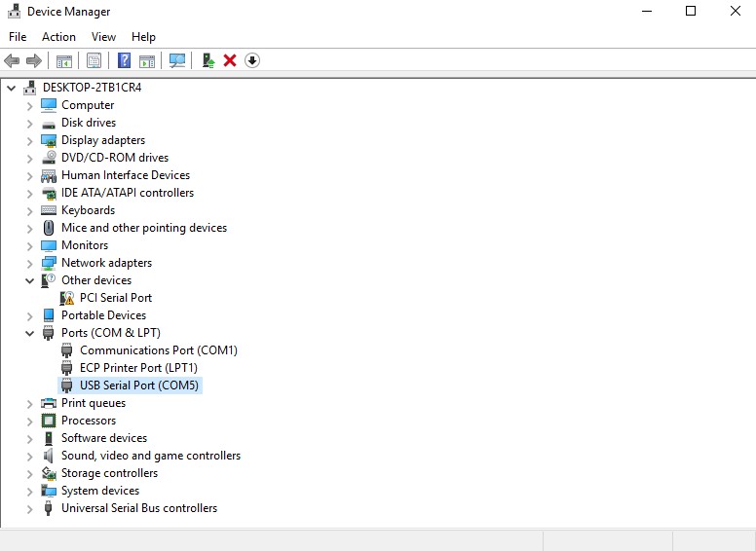The height and width of the screenshot is (551, 756).
Task: Open the File menu
Action: point(18,37)
